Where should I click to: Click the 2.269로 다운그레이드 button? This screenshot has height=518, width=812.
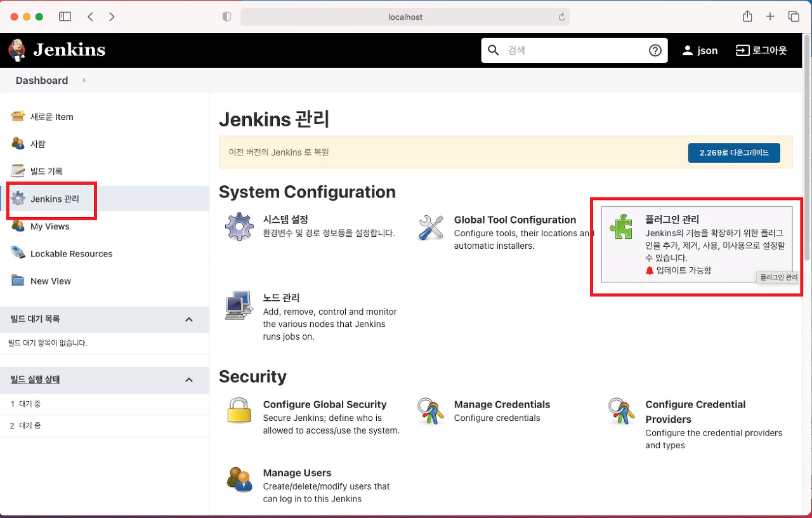pyautogui.click(x=734, y=153)
